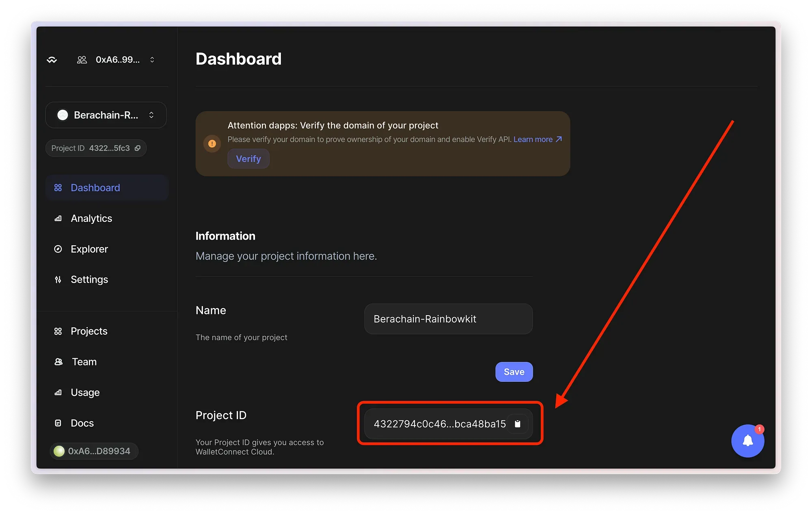The image size is (812, 515).
Task: Expand the 0xA6..99... account switcher
Action: click(x=116, y=60)
